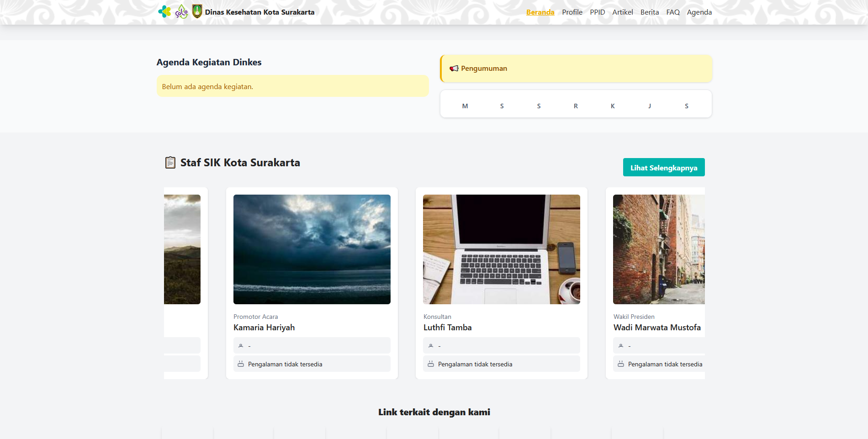The height and width of the screenshot is (439, 868).
Task: Click the Dinas Kesehatan Kota Surakarta site title
Action: coord(259,12)
